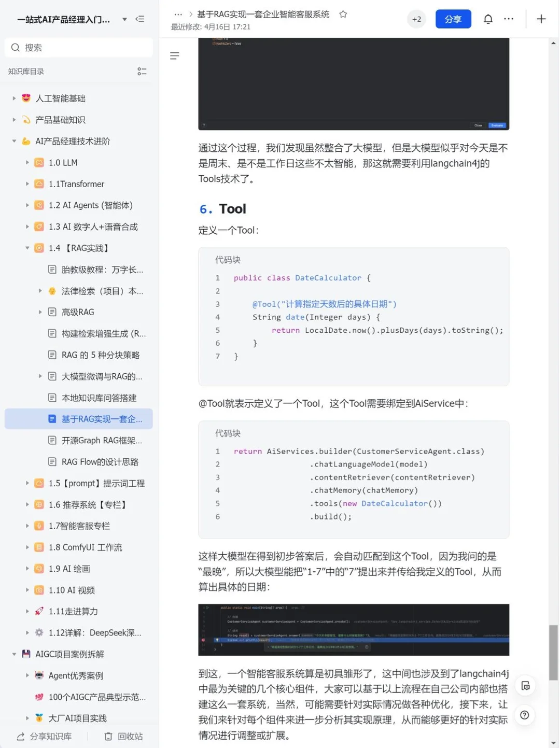Expand 1.3 AI 数字人+语音合成 folder
The width and height of the screenshot is (560, 748).
27,227
